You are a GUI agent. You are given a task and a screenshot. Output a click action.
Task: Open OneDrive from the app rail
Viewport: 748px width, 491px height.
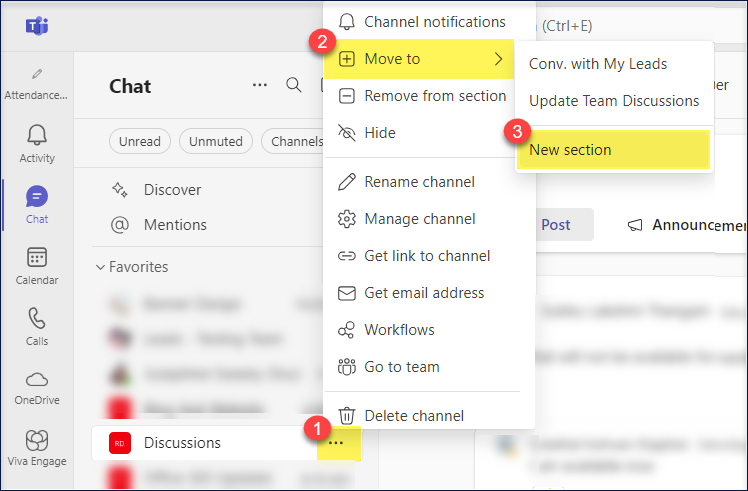click(36, 387)
